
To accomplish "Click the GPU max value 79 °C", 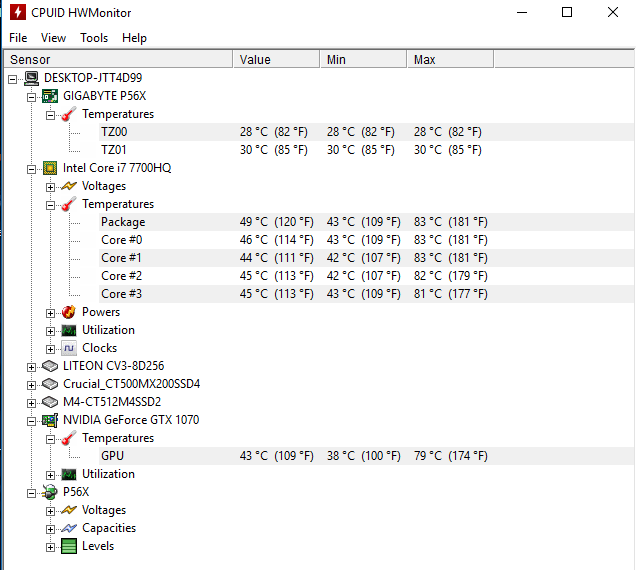I will point(428,456).
